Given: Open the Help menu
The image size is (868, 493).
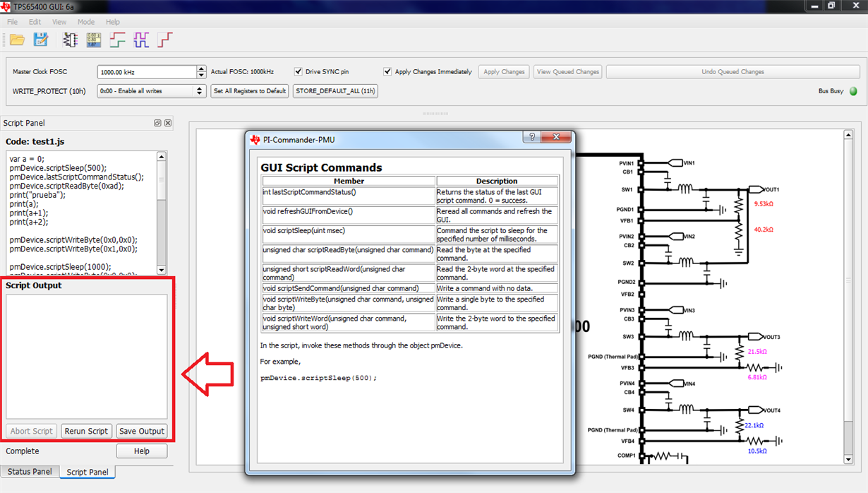Looking at the screenshot, I should point(113,22).
